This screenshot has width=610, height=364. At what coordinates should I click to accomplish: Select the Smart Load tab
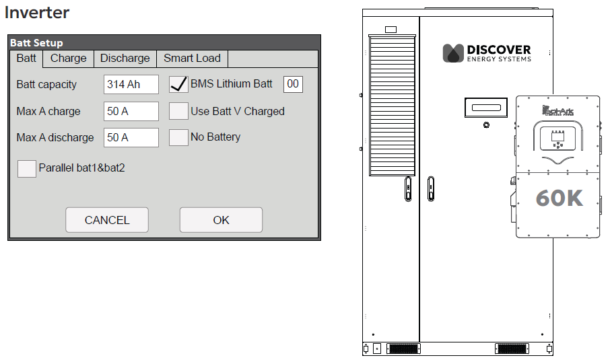192,59
